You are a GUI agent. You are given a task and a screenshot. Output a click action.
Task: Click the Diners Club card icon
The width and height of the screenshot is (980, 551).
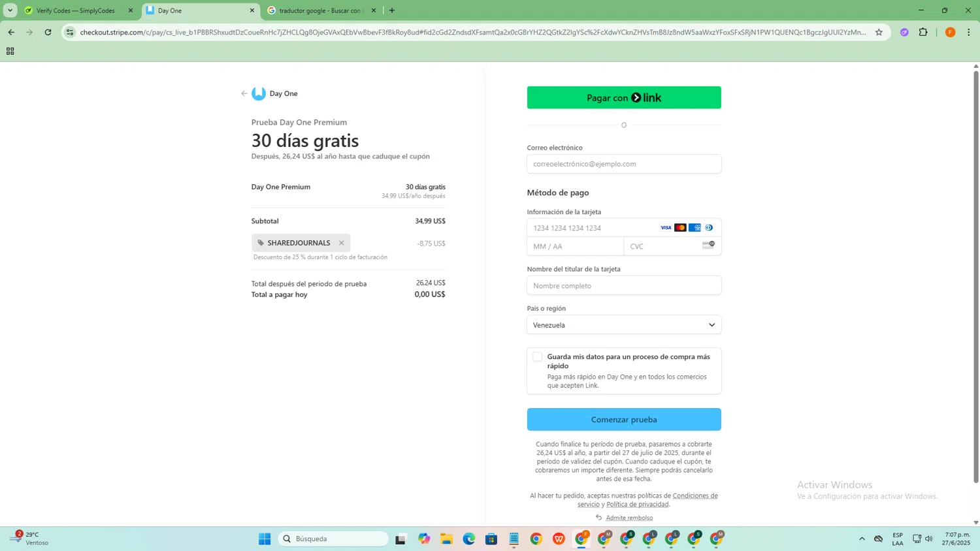click(x=709, y=228)
